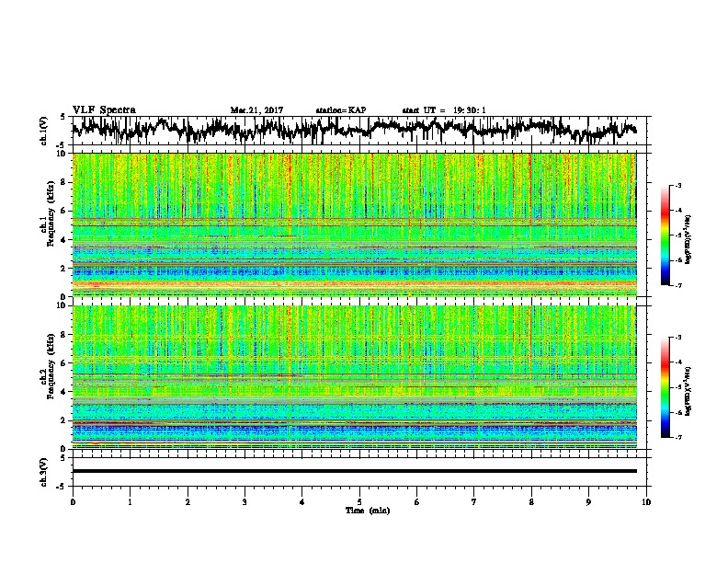Screen dimensions: 728x563
Task: Pick the ch.2 spectrogram color scale bar
Action: point(665,387)
